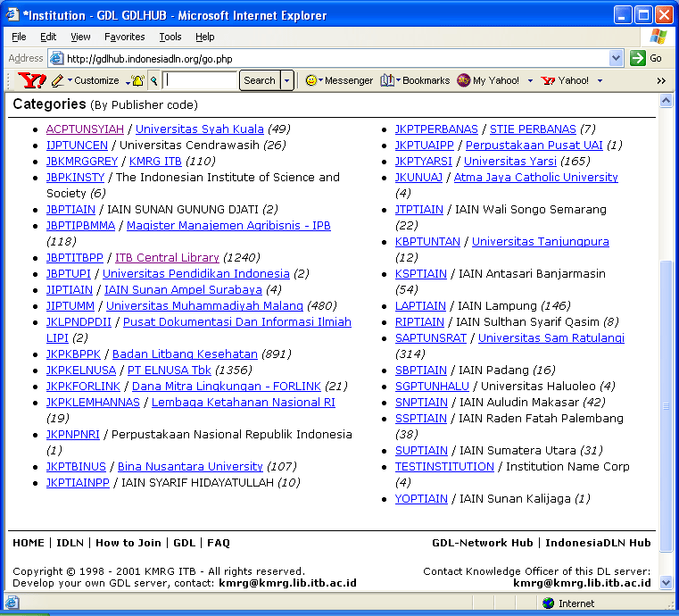
Task: Follow the KBPTUNTAN code link
Action: pos(427,242)
